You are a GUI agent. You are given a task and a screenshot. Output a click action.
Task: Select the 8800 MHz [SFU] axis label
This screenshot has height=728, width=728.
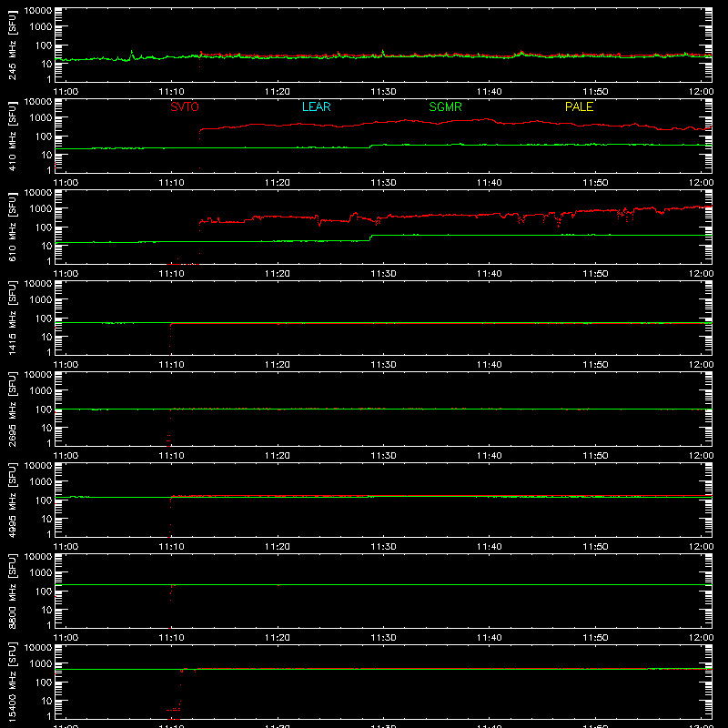pos(13,591)
